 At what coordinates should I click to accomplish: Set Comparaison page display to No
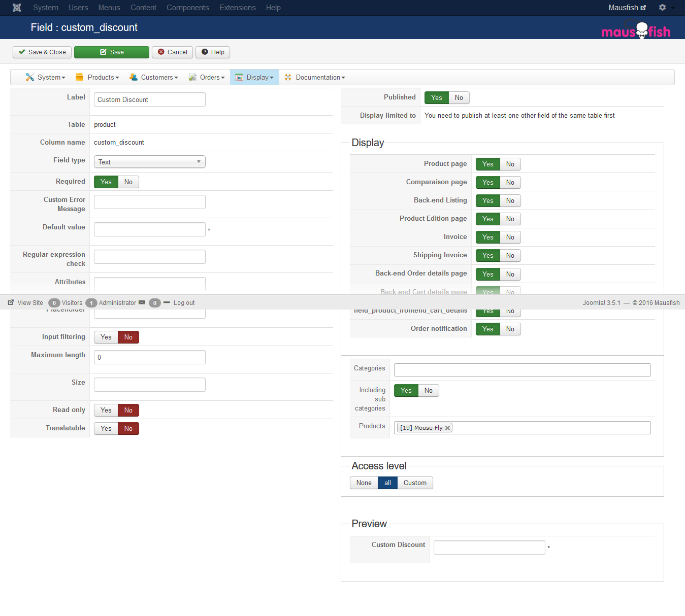coord(510,182)
